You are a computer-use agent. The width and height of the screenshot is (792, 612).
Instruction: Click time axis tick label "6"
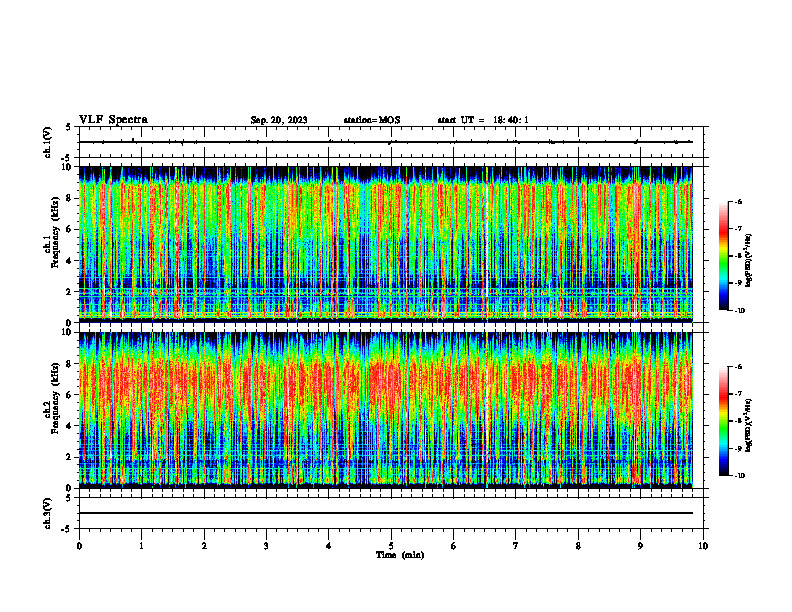[x=454, y=546]
